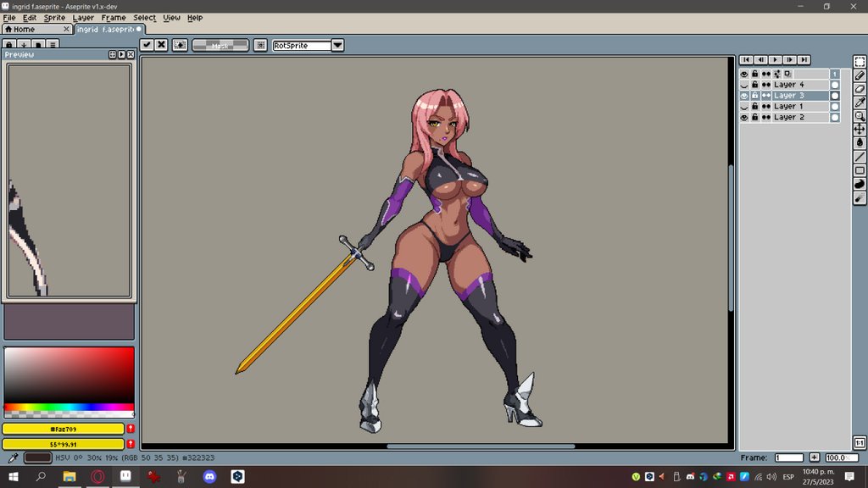Open the RotSprite algorithm dropdown arrow
Image resolution: width=868 pixels, height=488 pixels.
337,46
